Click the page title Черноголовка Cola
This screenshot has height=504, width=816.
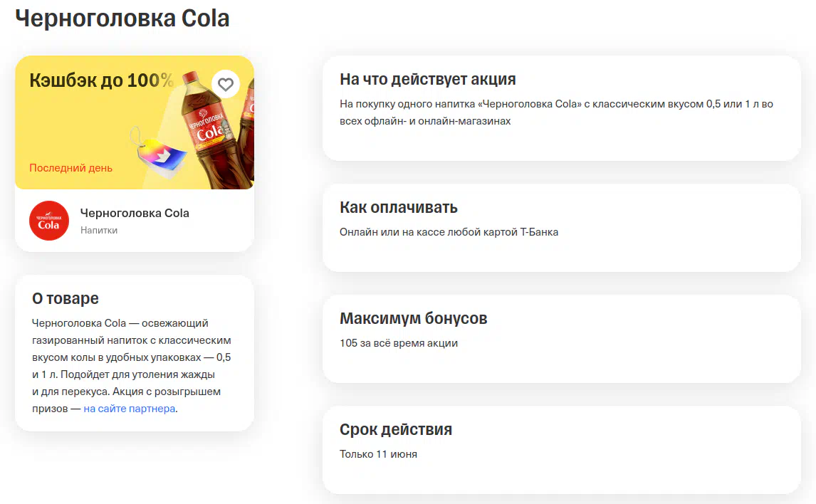click(122, 19)
